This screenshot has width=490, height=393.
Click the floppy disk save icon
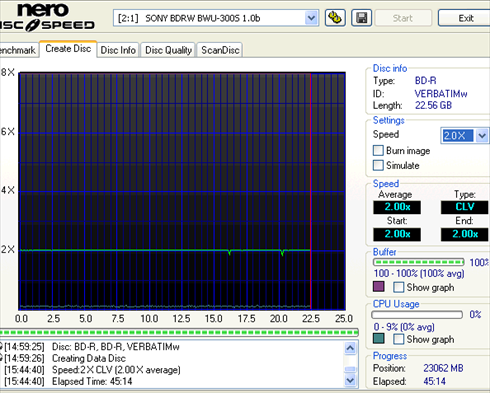(361, 18)
